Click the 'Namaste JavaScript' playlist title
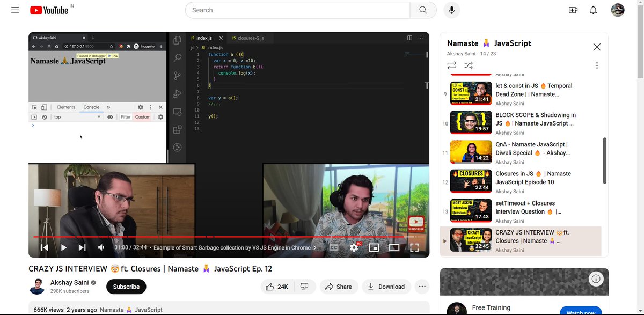This screenshot has width=644, height=315. tap(489, 43)
